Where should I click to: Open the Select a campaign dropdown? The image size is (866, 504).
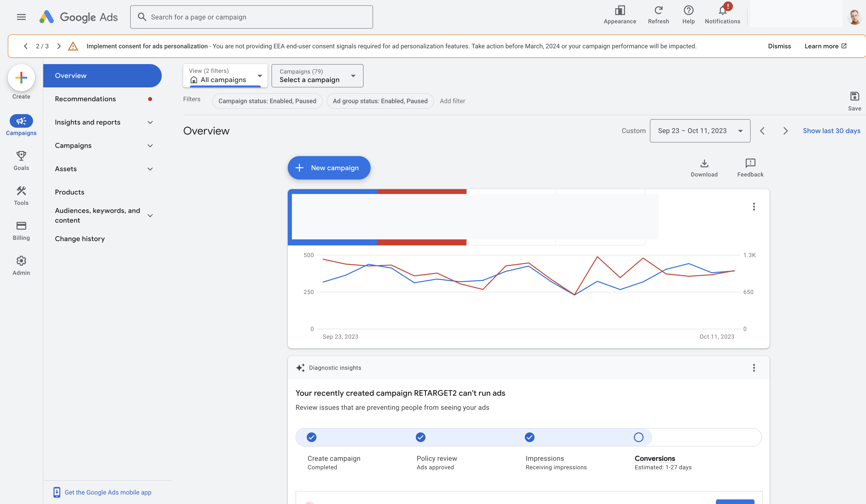click(317, 76)
